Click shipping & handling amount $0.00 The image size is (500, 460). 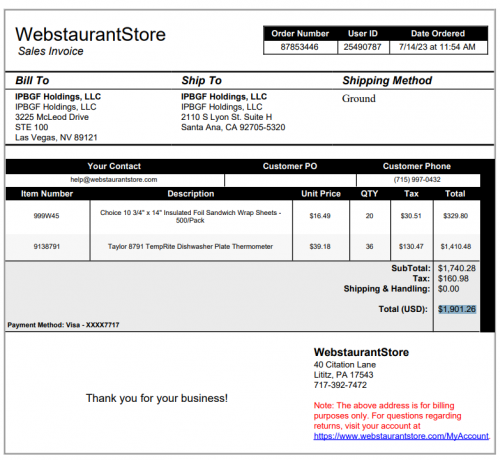449,289
